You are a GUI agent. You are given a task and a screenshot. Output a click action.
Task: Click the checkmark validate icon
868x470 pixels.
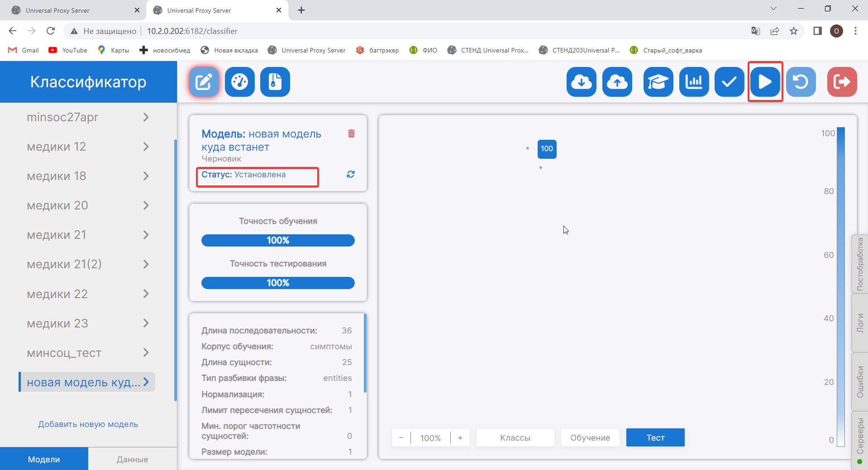(x=729, y=82)
